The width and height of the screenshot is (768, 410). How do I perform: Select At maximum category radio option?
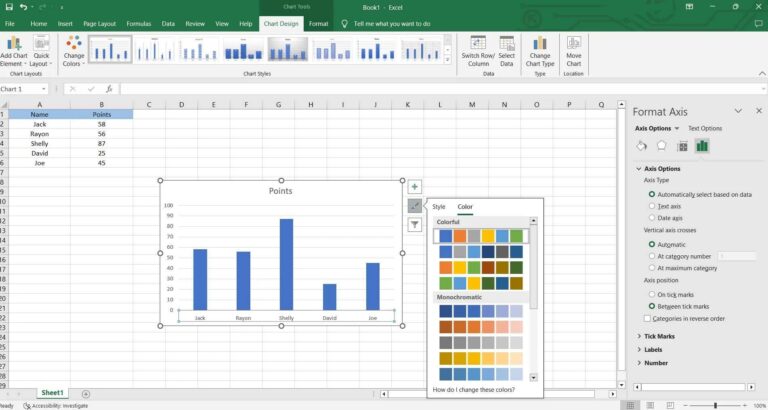click(x=651, y=268)
